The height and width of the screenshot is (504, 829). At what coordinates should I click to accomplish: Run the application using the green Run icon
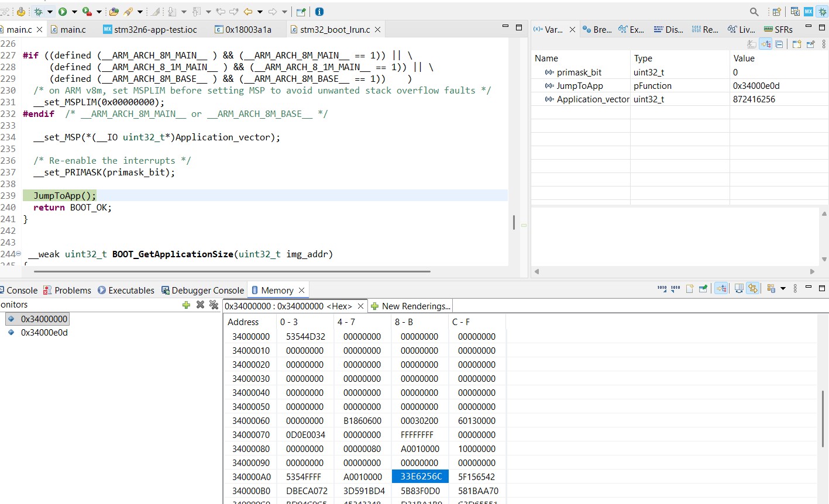[x=63, y=11]
